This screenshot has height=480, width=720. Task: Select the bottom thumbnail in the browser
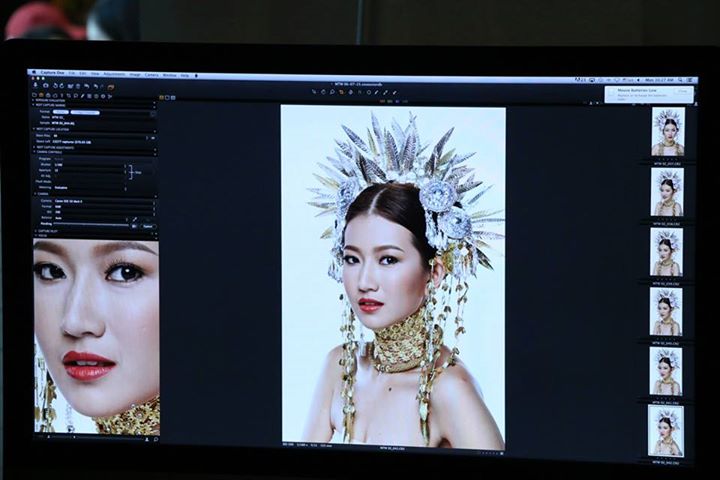coord(665,430)
